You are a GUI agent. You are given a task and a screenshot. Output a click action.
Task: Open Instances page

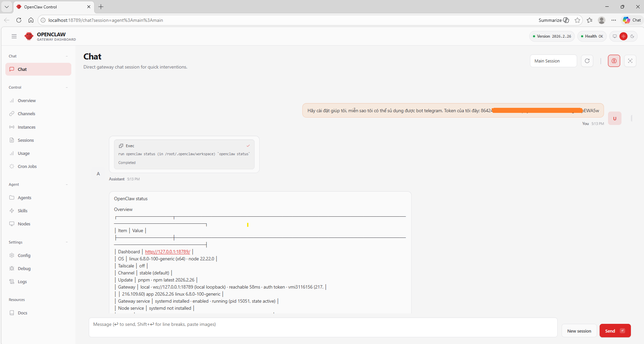38,127
